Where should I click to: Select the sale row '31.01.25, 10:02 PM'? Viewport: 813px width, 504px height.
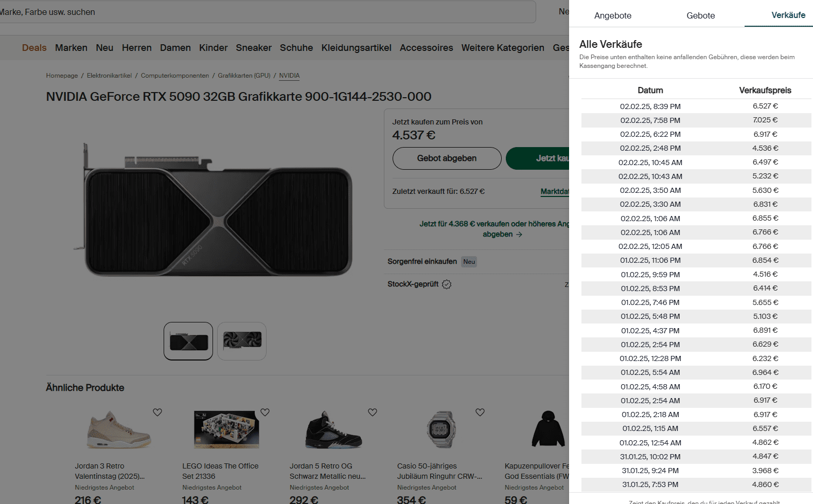click(696, 457)
